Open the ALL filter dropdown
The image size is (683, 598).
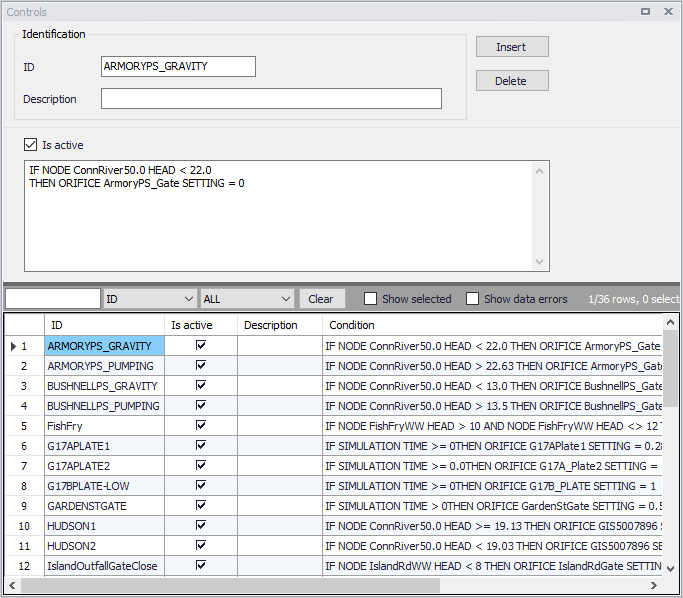click(x=246, y=299)
